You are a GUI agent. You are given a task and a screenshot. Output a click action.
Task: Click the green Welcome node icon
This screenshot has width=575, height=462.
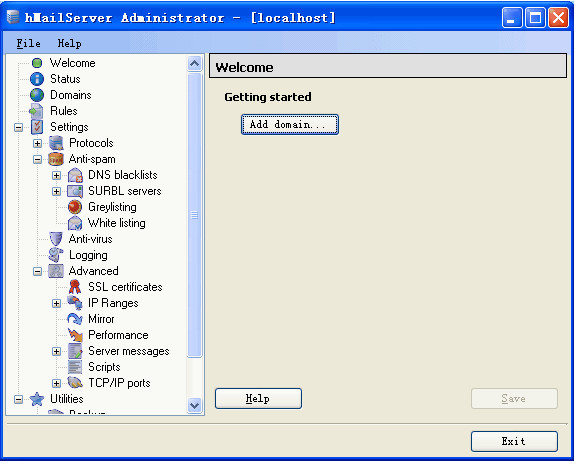coord(37,63)
